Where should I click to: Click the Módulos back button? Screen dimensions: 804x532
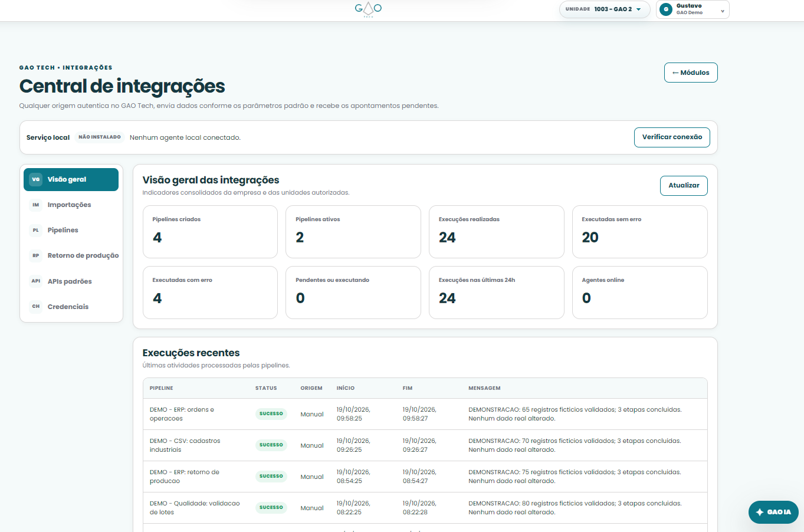(691, 73)
